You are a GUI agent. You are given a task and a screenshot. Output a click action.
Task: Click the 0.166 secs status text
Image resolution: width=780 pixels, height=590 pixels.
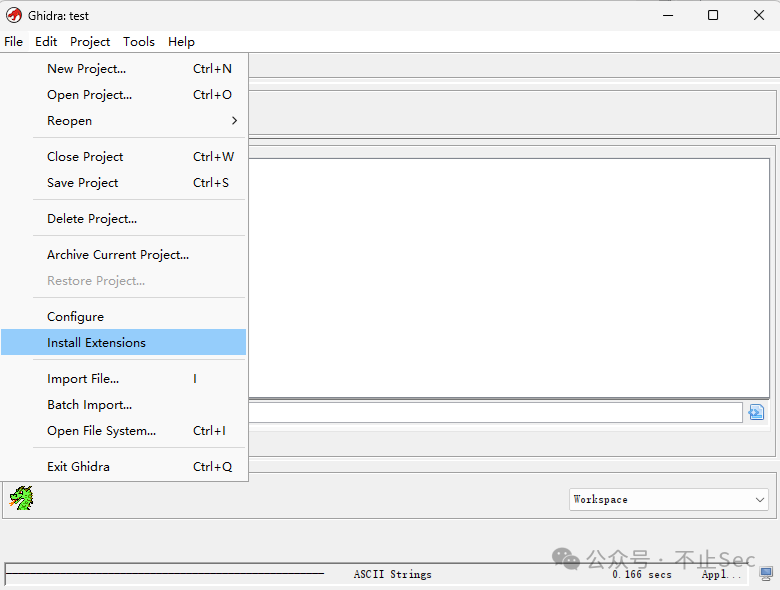(642, 575)
